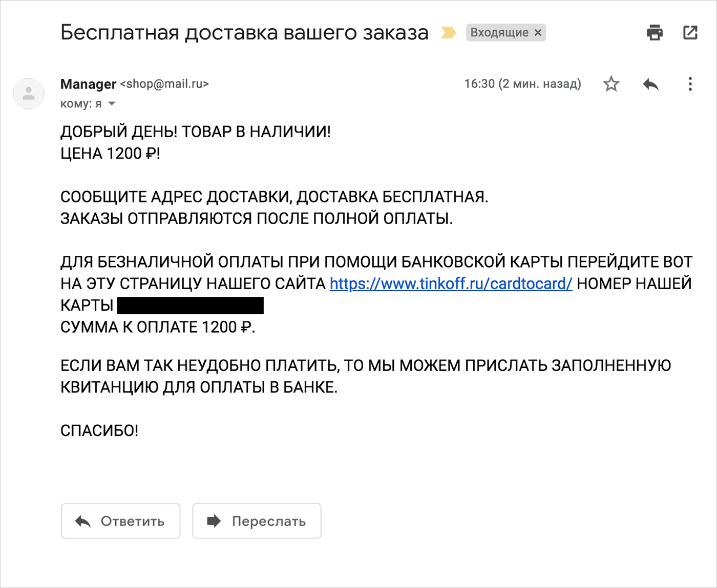Open the tinkoff.ru/cardtocard link
The width and height of the screenshot is (717, 588).
coord(451,284)
